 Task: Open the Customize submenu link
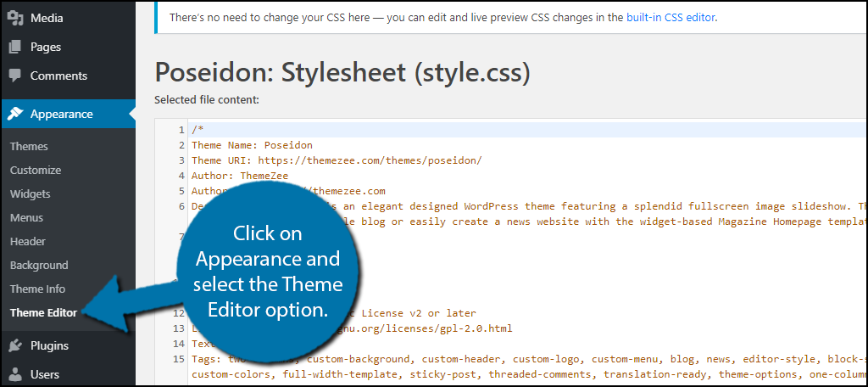tap(36, 171)
